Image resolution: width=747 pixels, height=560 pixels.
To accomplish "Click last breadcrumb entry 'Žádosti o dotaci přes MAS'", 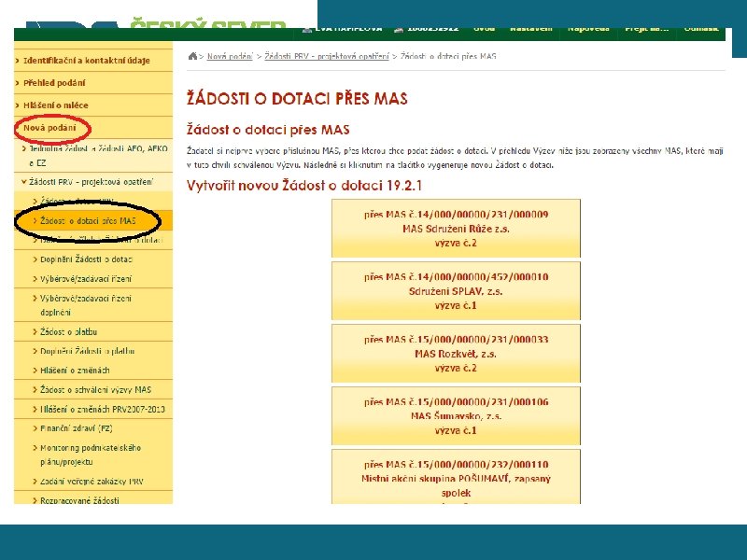I will [448, 56].
